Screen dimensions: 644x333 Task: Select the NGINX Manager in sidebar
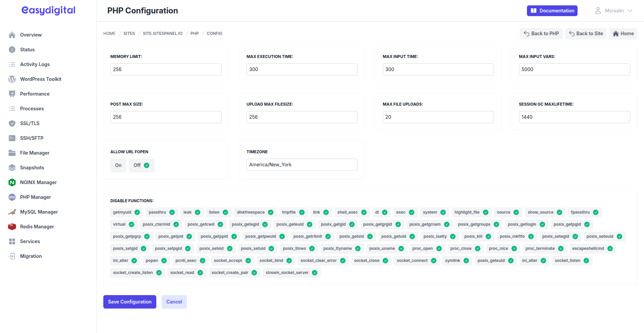[38, 182]
